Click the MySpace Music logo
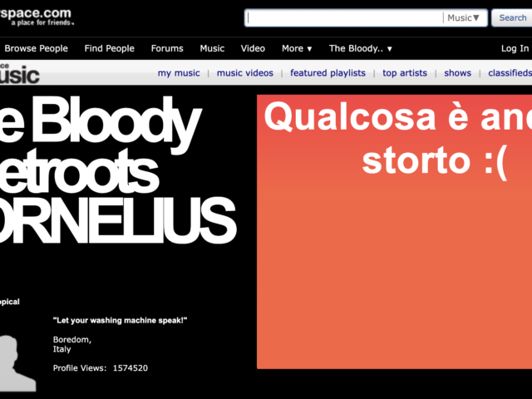532x399 pixels. [x=20, y=73]
